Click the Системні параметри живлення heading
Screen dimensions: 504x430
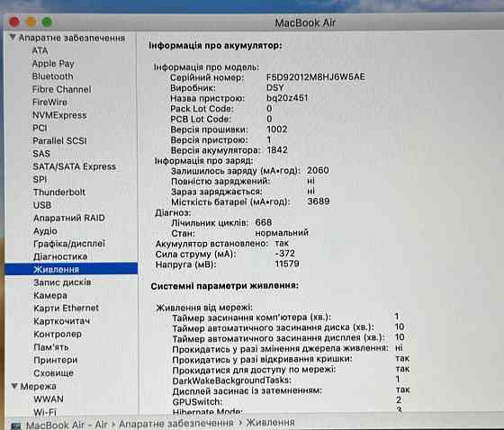click(225, 285)
